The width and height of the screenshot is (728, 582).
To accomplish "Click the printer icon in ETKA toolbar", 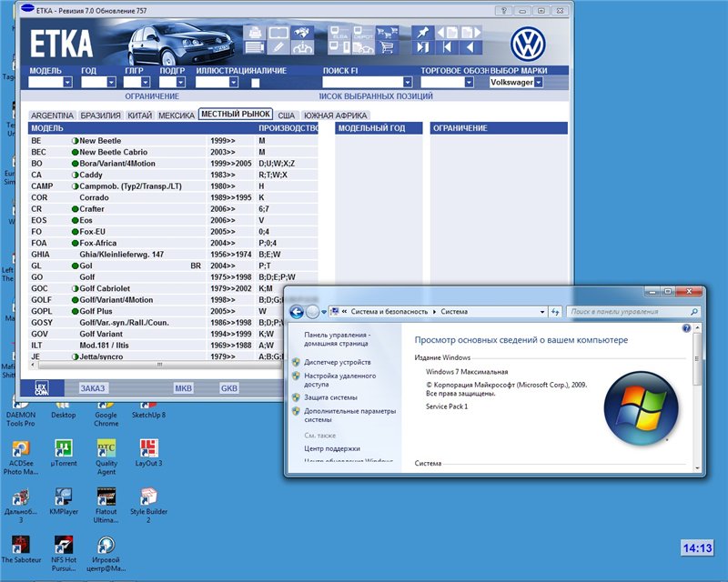I will 255,33.
